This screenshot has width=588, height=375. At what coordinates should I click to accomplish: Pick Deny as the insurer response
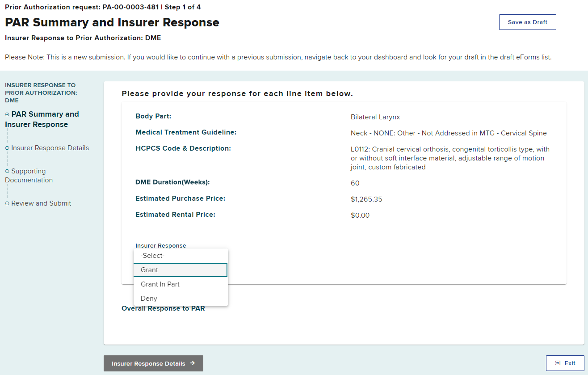coord(181,299)
